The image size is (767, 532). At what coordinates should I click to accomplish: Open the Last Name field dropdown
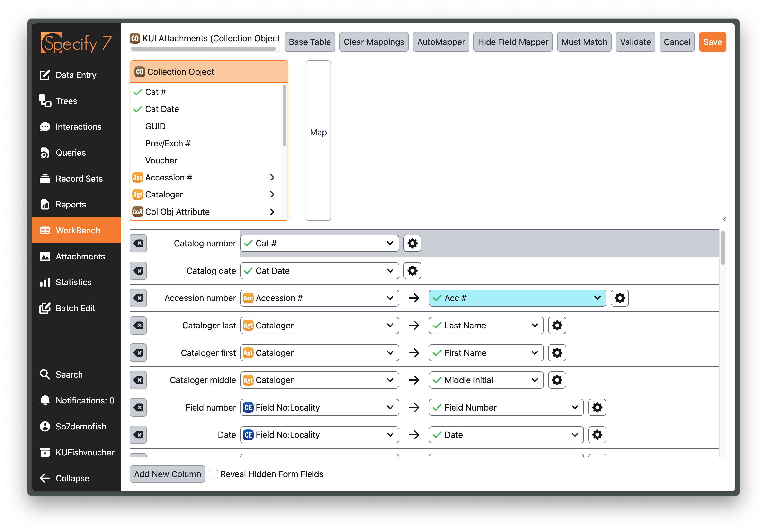click(x=486, y=325)
